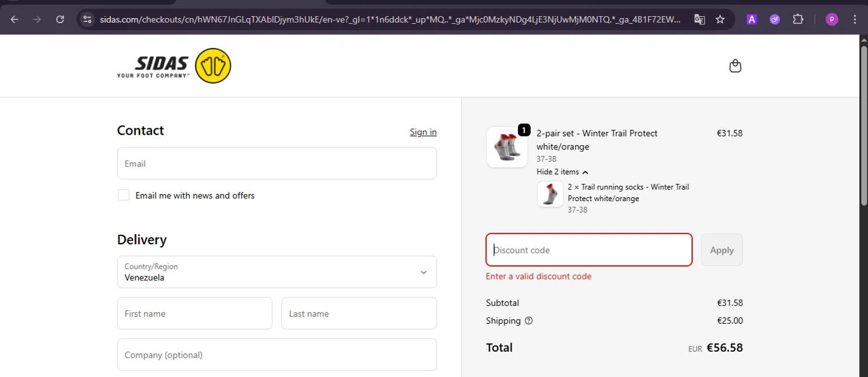Focus the Company (optional) field
868x377 pixels.
277,354
